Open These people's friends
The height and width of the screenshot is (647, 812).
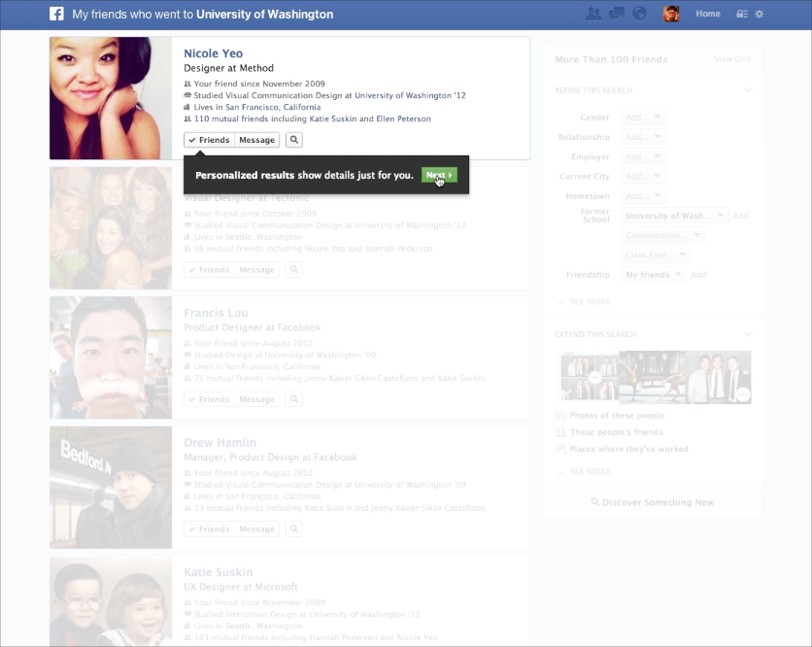click(x=616, y=432)
